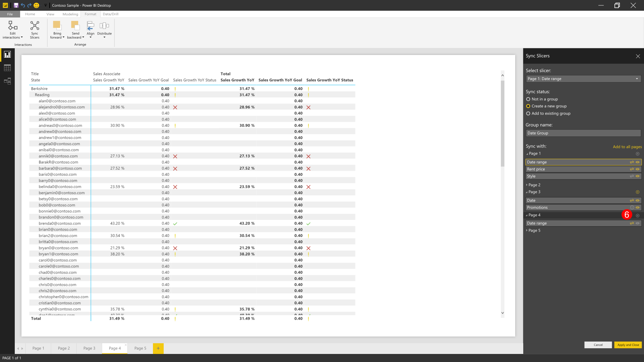Add a new report page
Screen dimensions: 644x362
click(158, 348)
